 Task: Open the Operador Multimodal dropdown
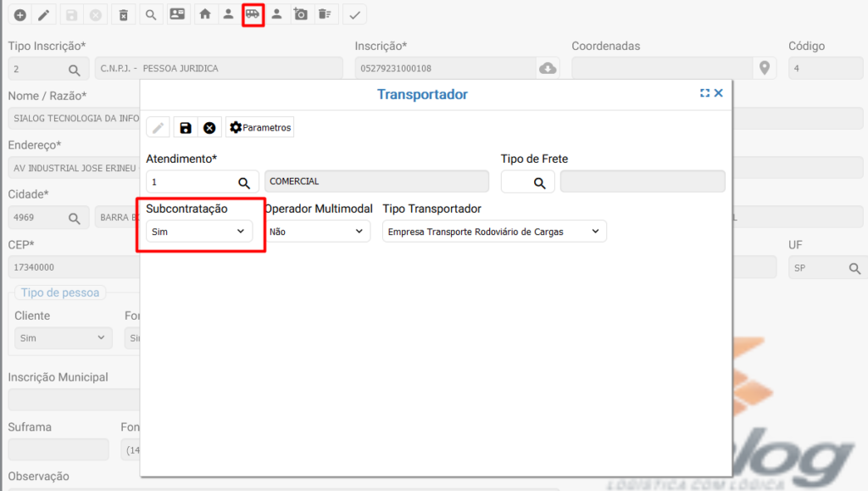pos(317,231)
